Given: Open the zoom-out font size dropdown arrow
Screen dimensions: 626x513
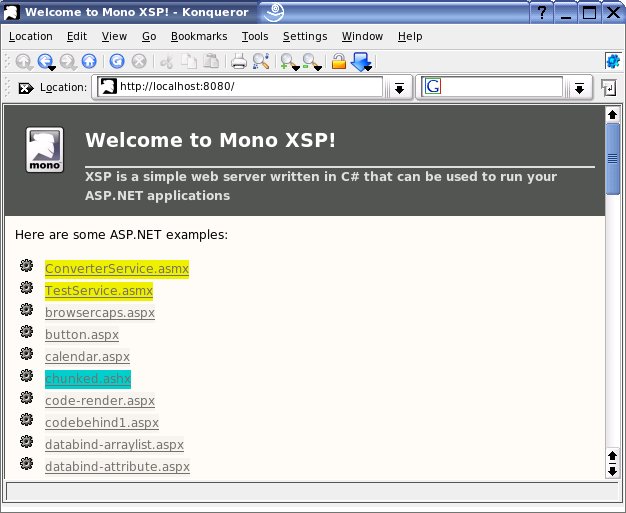Looking at the screenshot, I should [x=318, y=69].
